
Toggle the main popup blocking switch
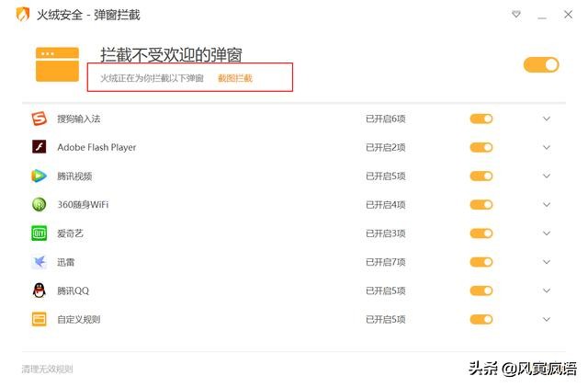[x=541, y=64]
